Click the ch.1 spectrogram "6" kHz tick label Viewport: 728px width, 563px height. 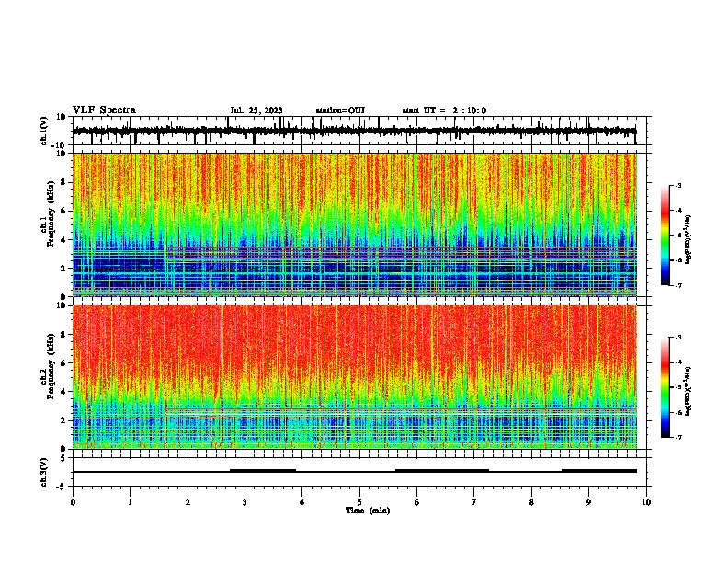[x=63, y=212]
